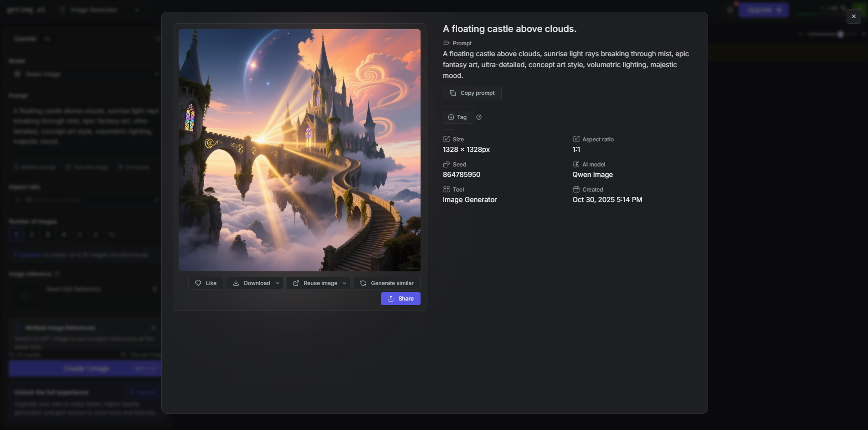The height and width of the screenshot is (430, 868).
Task: Open the floating castle image preview
Action: click(299, 150)
